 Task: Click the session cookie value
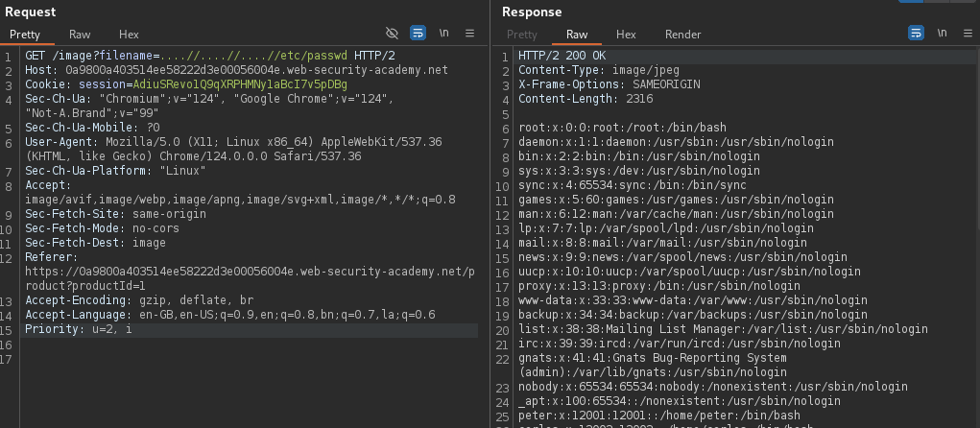(x=240, y=84)
